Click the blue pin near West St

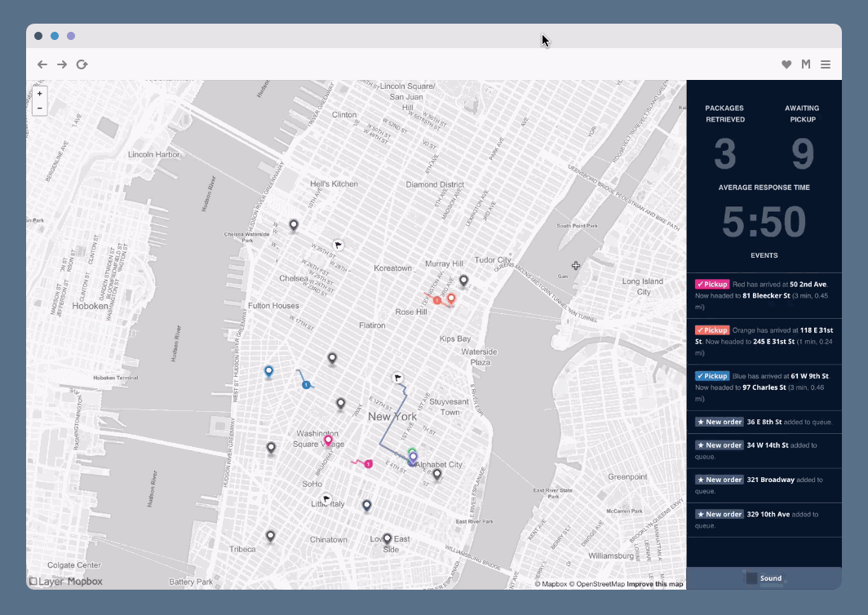coord(268,371)
